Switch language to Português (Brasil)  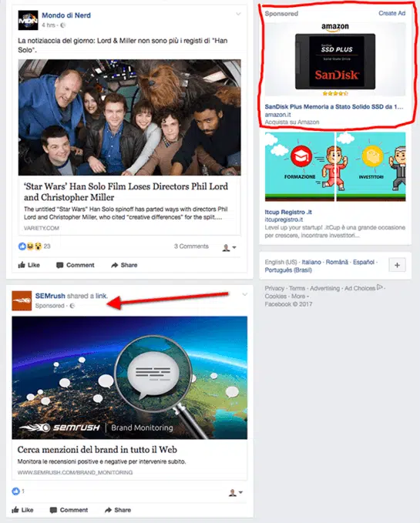[288, 270]
